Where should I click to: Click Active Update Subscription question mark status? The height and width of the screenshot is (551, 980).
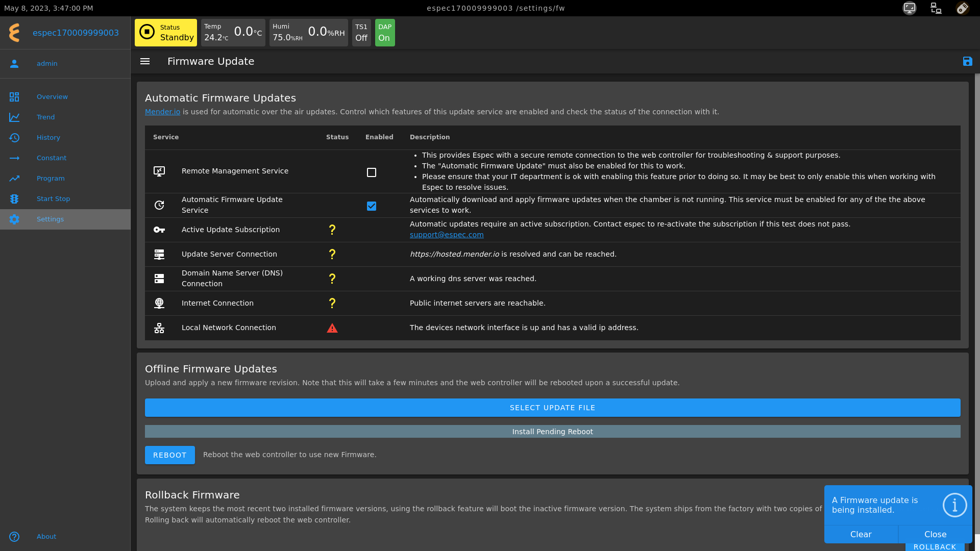(x=332, y=230)
